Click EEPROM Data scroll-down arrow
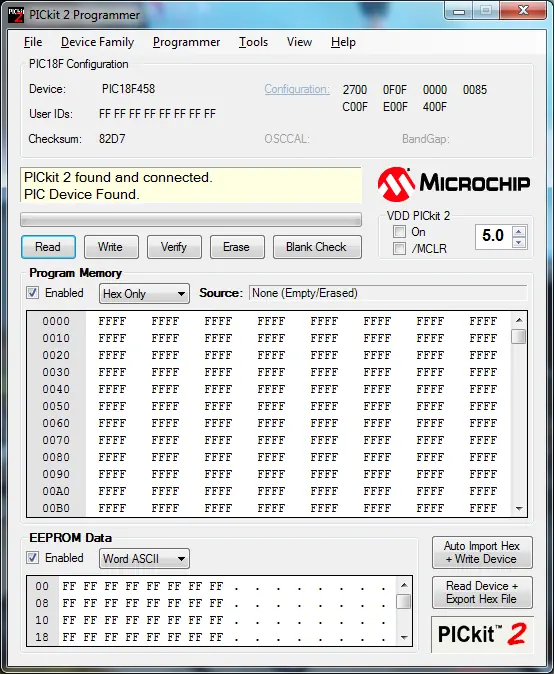 click(x=404, y=638)
